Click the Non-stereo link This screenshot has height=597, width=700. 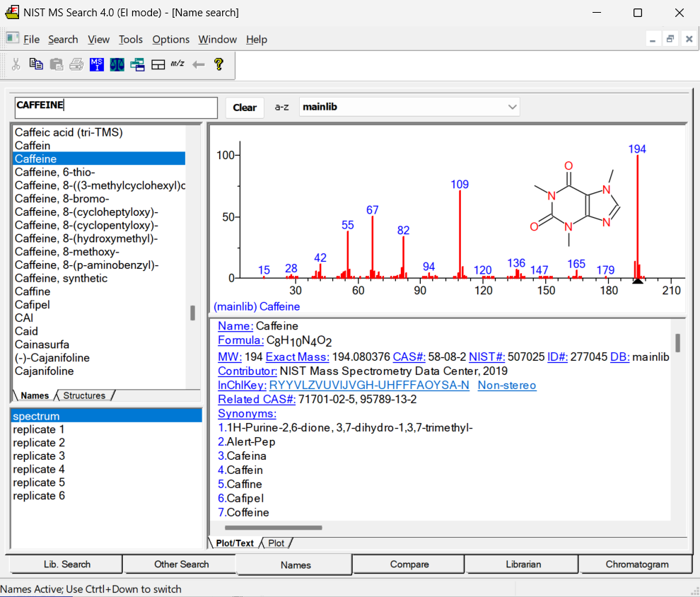507,386
